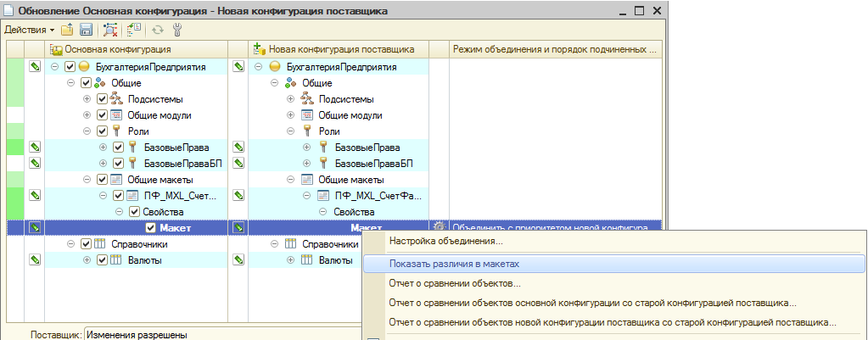868x340 pixels.
Task: Toggle the Валюты checkbox
Action: 102,259
